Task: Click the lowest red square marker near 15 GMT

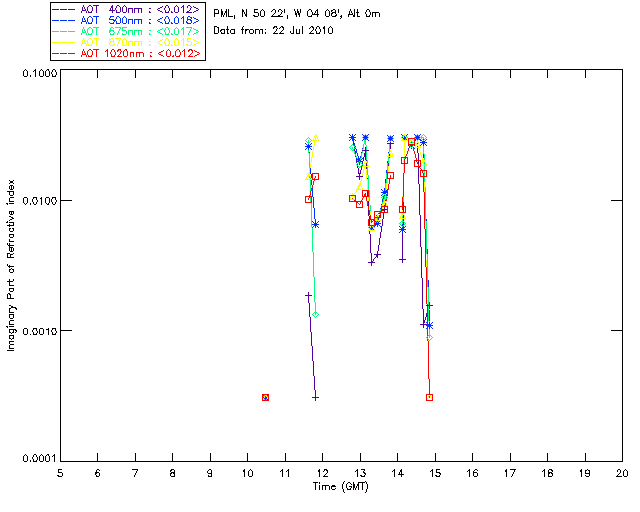Action: click(429, 397)
